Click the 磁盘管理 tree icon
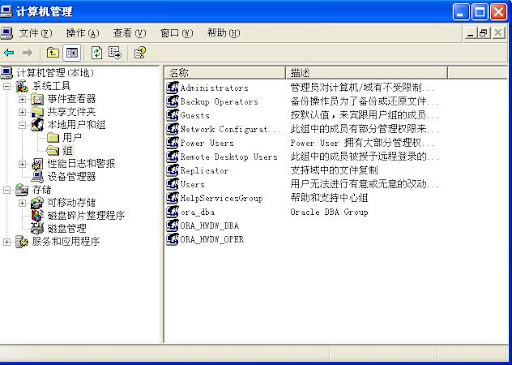 (37, 228)
